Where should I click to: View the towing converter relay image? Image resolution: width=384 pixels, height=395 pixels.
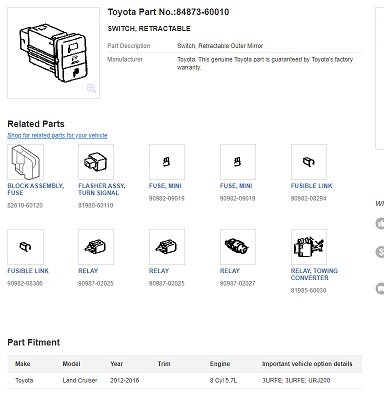[309, 247]
